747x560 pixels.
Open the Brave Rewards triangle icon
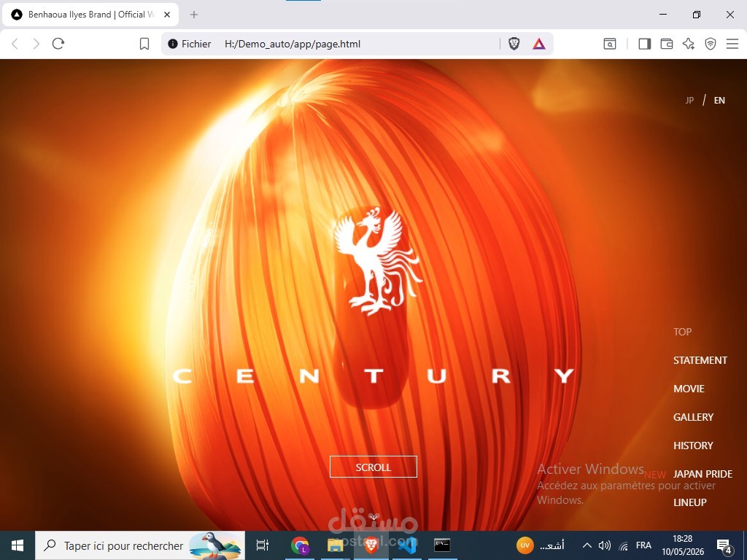point(539,44)
